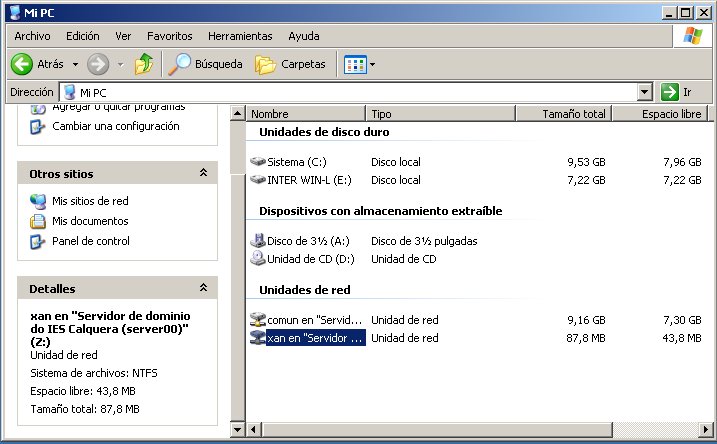Click the horizontal scroll right arrow
Image resolution: width=717 pixels, height=444 pixels.
pyautogui.click(x=706, y=430)
